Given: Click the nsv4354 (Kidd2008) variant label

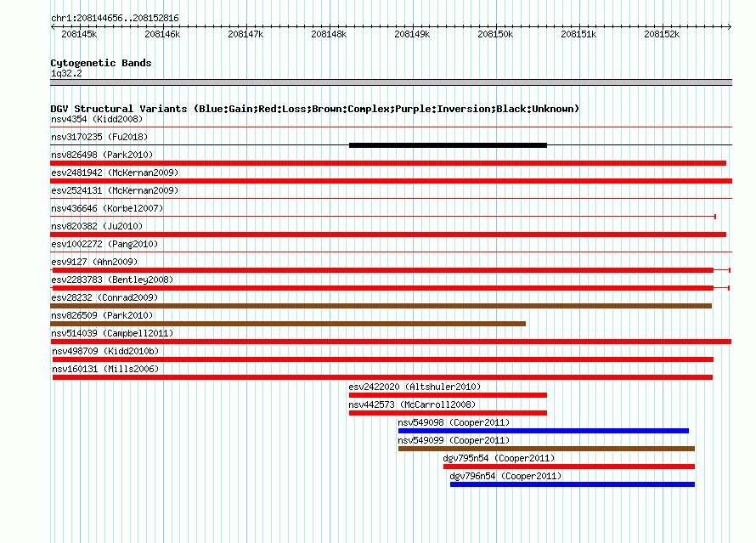Looking at the screenshot, I should [97, 119].
